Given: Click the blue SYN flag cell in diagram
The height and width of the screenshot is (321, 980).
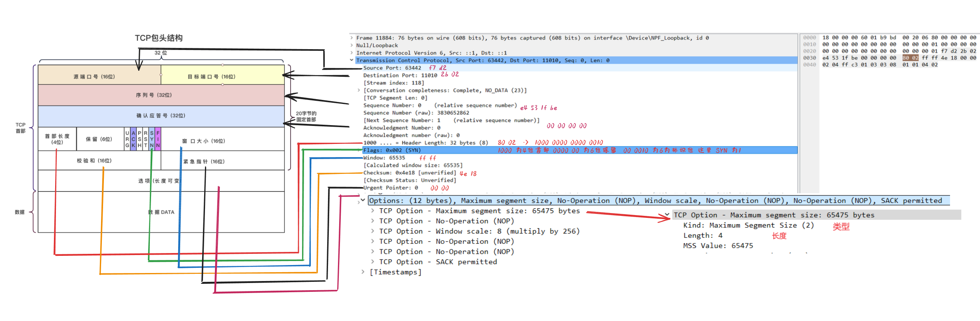Looking at the screenshot, I should [x=152, y=139].
